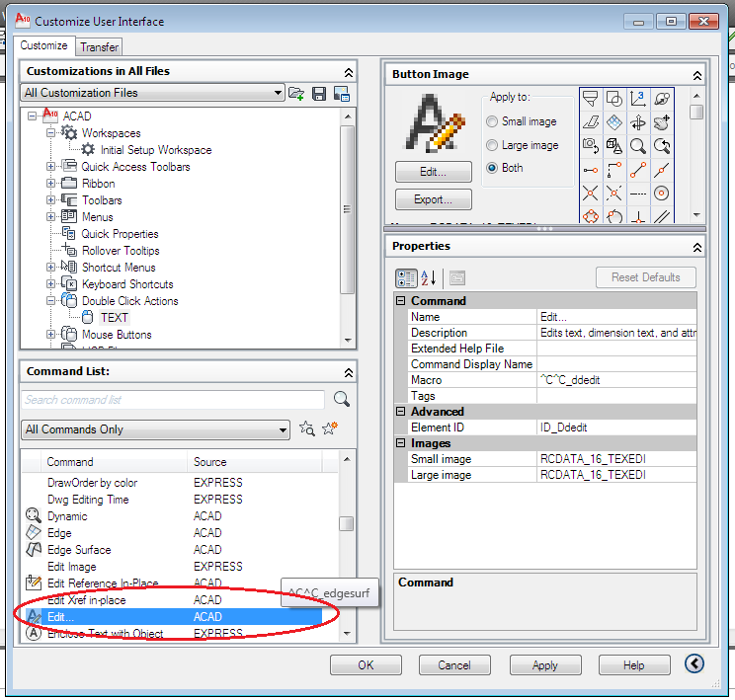The image size is (735, 700).
Task: Switch Properties to categorized view
Action: point(406,277)
